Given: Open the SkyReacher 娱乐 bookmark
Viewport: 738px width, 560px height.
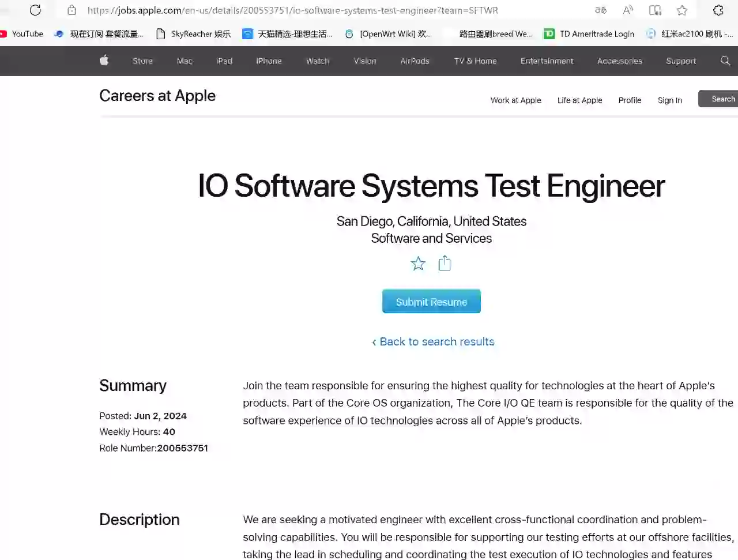Looking at the screenshot, I should [x=194, y=34].
